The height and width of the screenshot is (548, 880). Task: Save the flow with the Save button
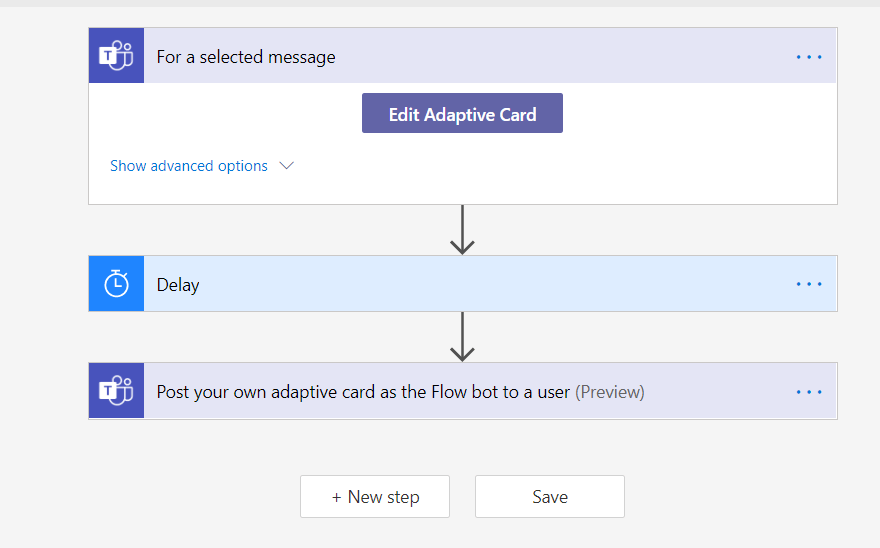click(550, 497)
